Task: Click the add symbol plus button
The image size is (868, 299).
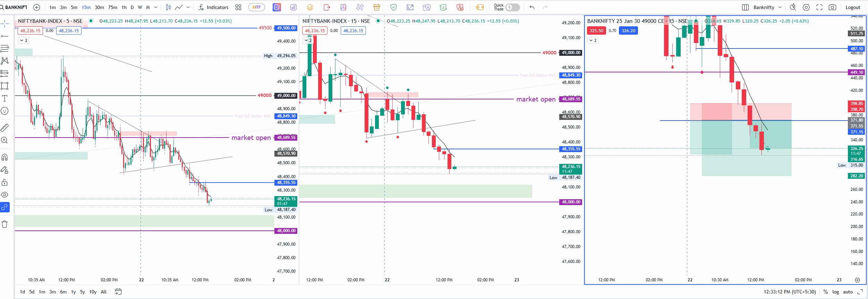Action: (x=36, y=7)
